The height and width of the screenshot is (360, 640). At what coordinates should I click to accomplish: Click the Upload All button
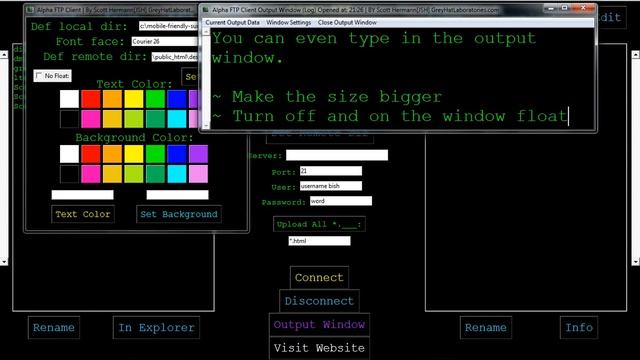click(x=319, y=224)
